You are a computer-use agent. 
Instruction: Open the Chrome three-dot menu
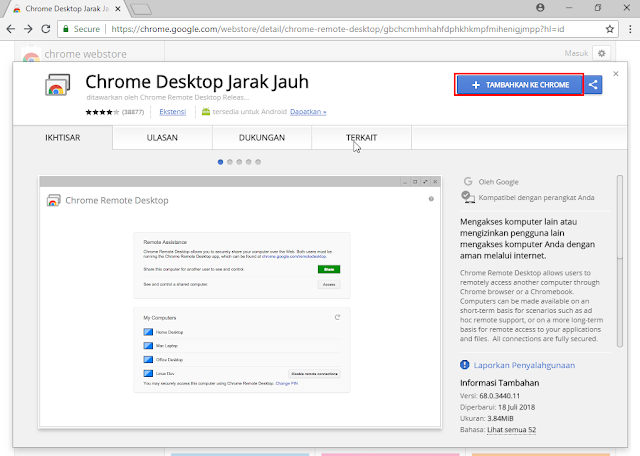pos(630,29)
